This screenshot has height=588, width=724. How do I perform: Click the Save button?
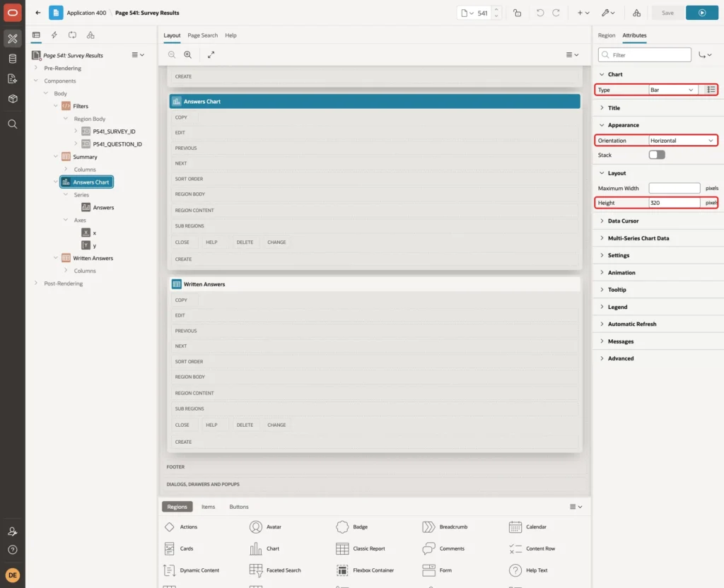click(x=667, y=13)
